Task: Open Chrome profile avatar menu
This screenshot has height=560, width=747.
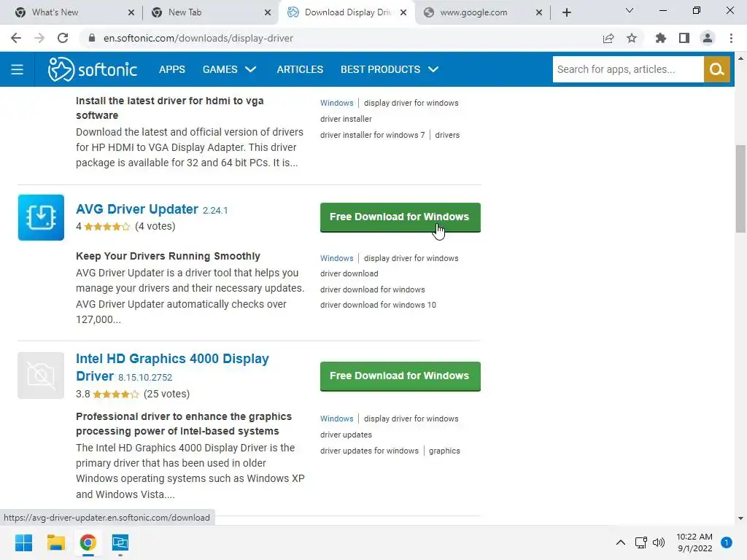Action: pos(708,38)
